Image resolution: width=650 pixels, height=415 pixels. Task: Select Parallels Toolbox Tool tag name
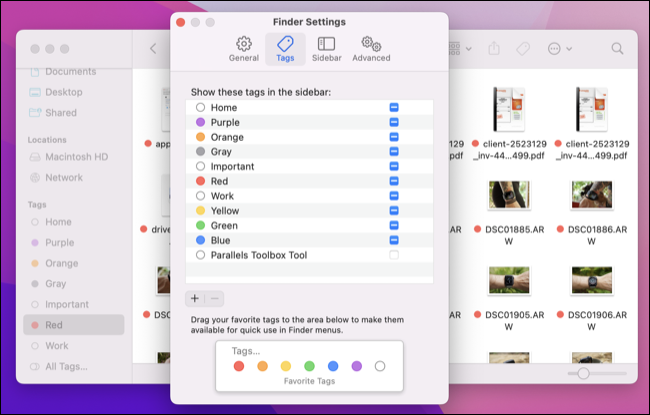[x=259, y=255]
